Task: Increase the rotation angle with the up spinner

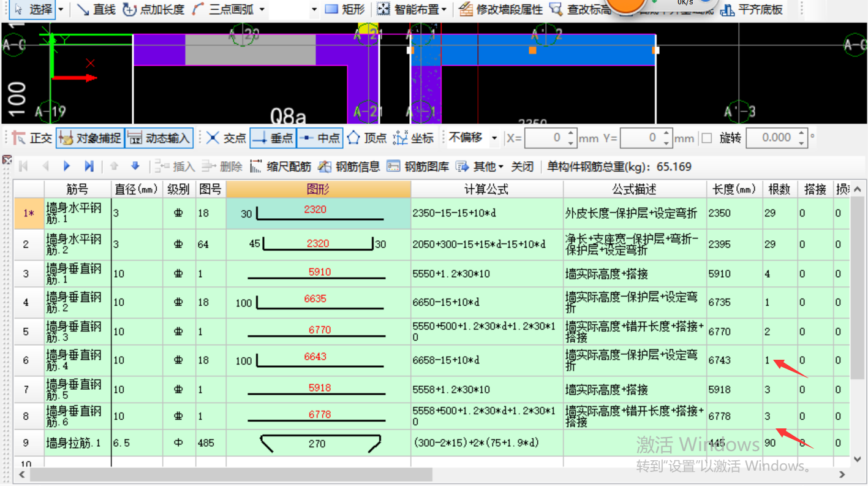Action: 802,133
